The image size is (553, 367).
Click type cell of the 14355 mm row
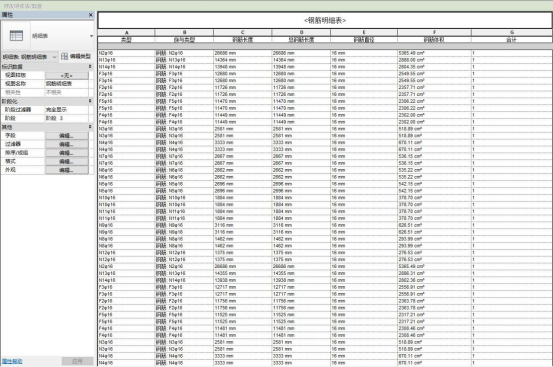point(126,273)
